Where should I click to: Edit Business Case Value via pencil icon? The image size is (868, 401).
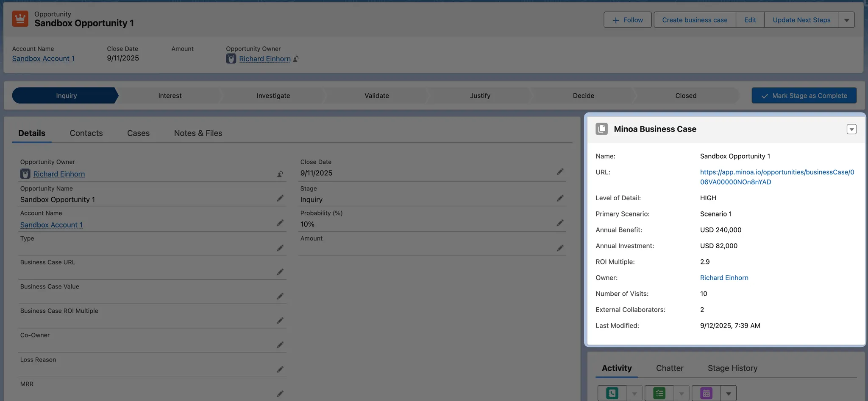click(280, 296)
